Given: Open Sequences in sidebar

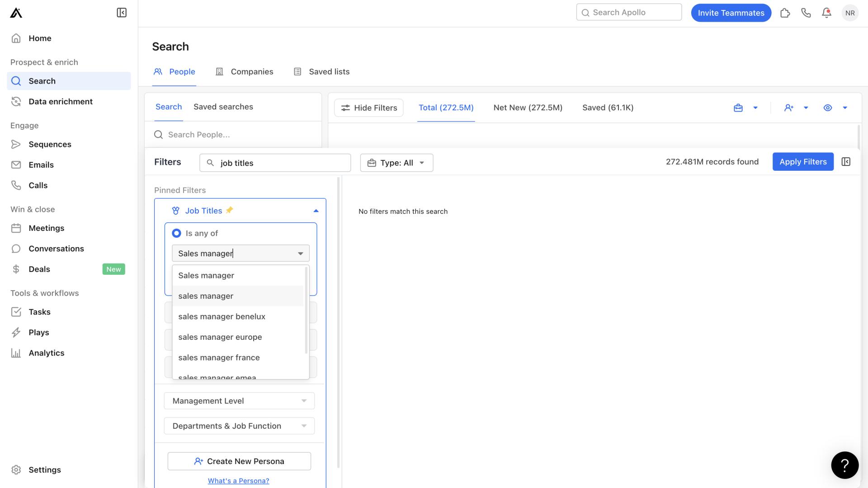Looking at the screenshot, I should (69, 144).
